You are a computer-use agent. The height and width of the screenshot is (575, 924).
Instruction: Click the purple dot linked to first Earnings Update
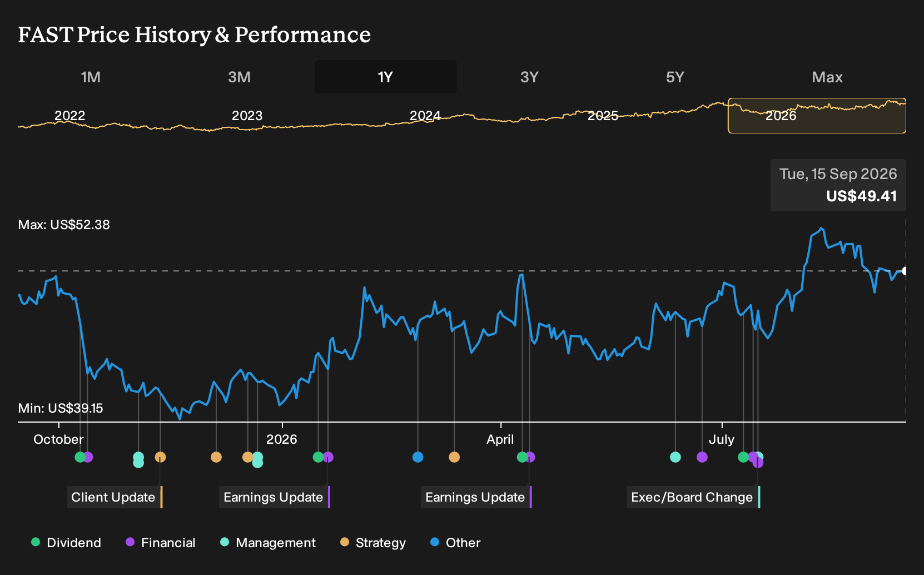click(x=329, y=457)
